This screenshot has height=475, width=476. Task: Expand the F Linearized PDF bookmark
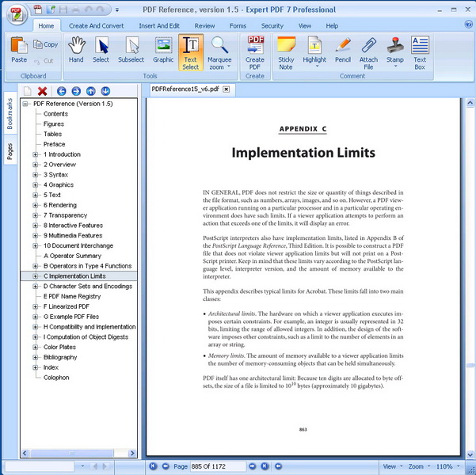point(35,306)
